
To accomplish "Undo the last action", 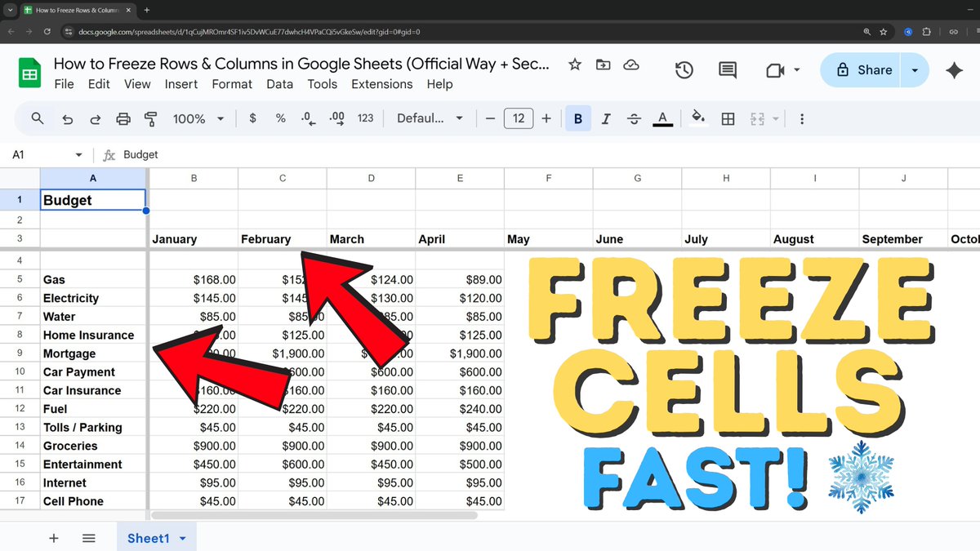I will point(68,119).
